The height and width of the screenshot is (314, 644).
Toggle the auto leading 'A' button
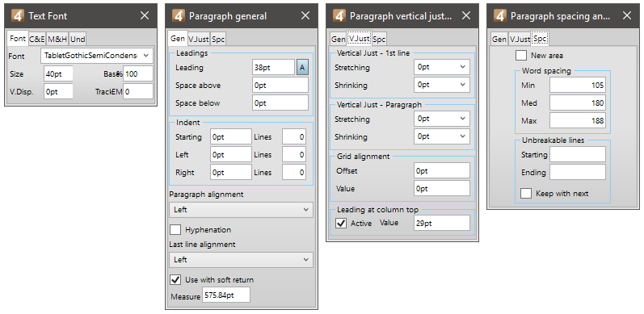[x=302, y=67]
